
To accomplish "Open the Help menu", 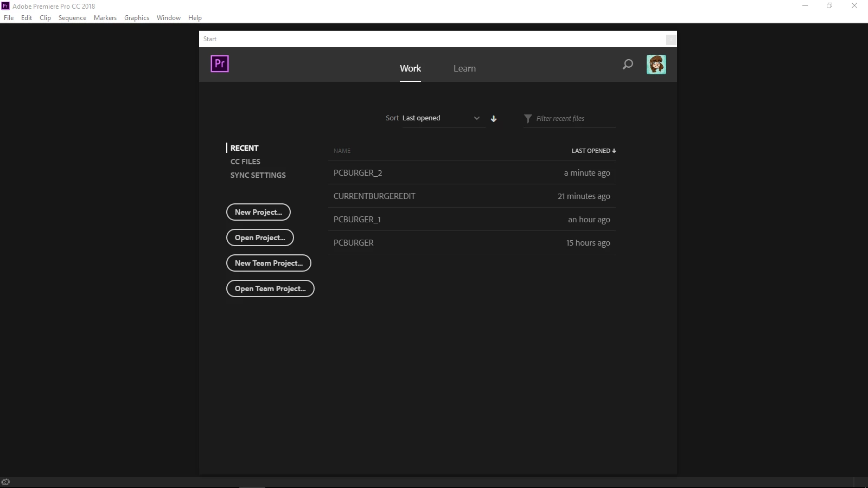I will pyautogui.click(x=195, y=17).
